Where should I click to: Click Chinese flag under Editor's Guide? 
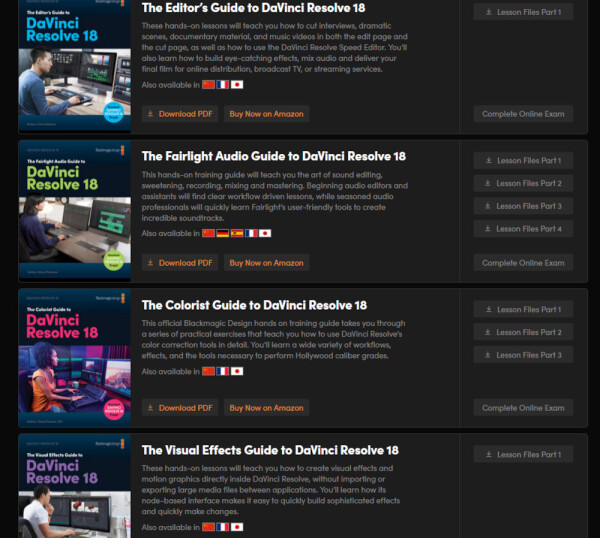209,85
